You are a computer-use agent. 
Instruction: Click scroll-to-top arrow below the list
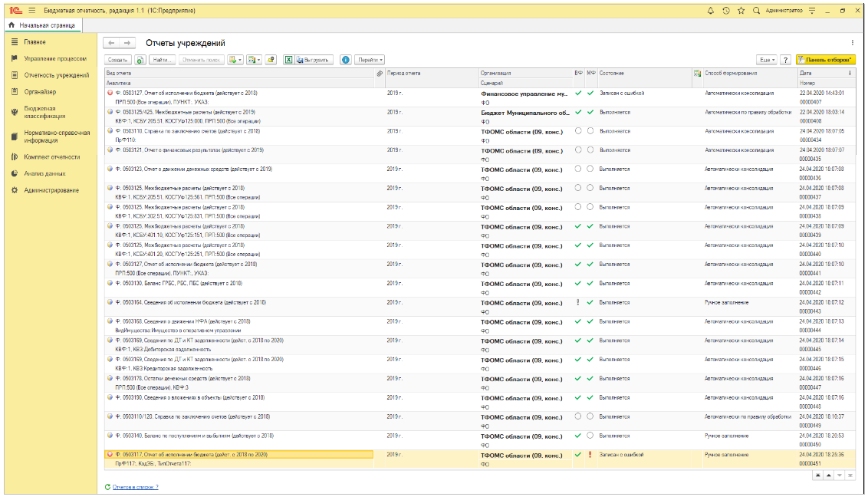[817, 475]
